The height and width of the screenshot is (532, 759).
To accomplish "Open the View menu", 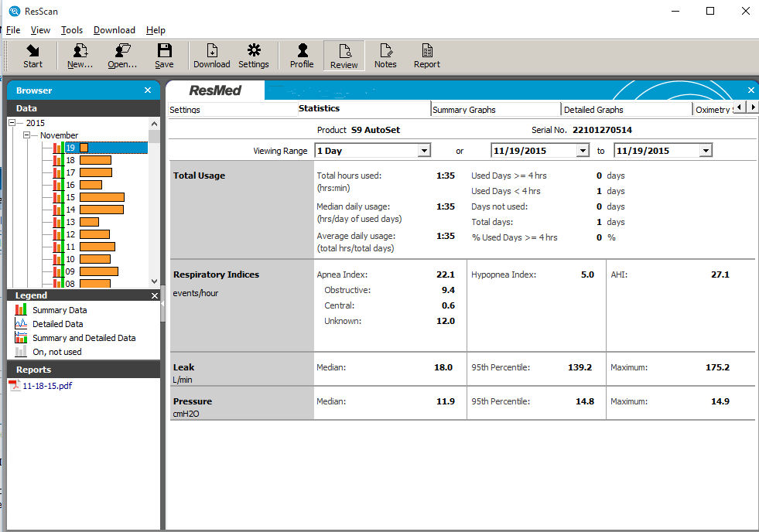I will point(40,30).
